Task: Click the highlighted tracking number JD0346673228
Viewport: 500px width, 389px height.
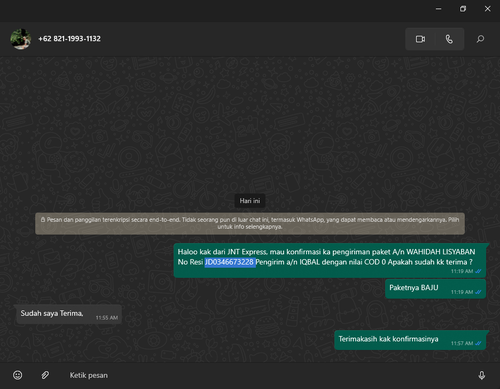Action: 230,262
